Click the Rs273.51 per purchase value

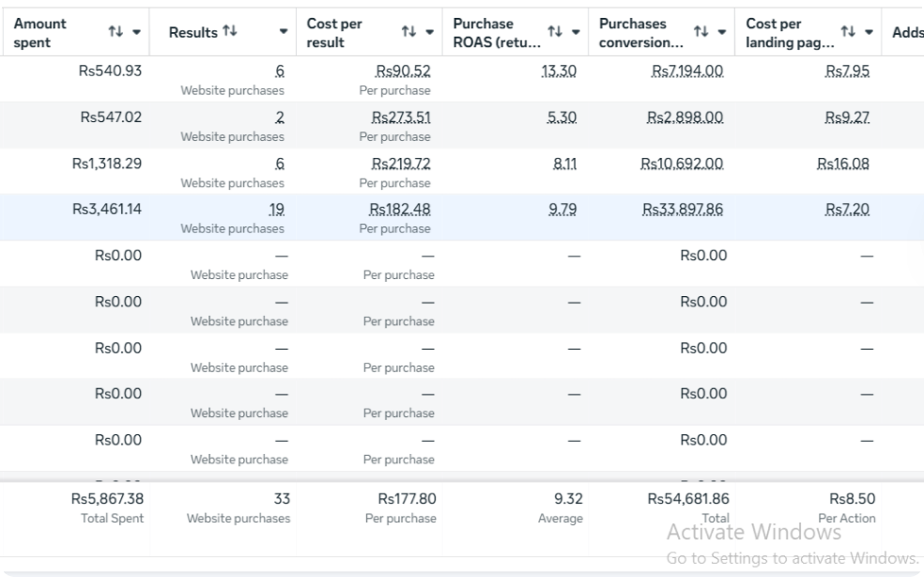[x=401, y=117]
